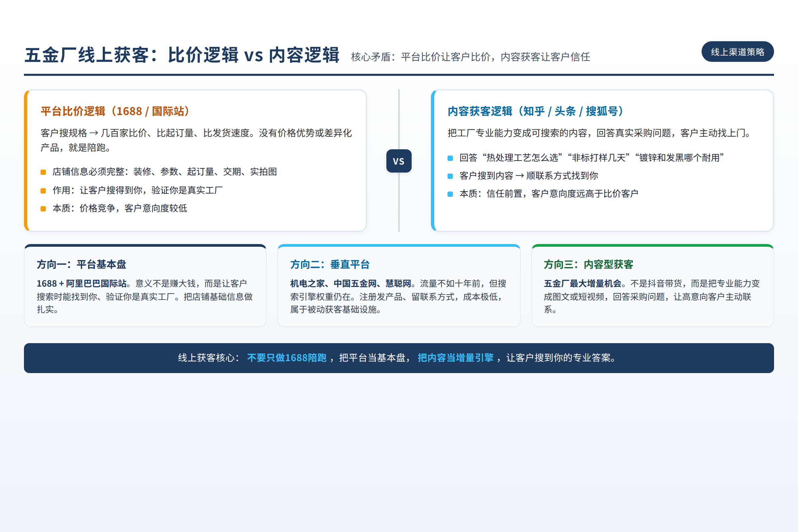Image resolution: width=798 pixels, height=532 pixels.
Task: Click paragraph starting 客户搜规格 → 几百家比价
Action: 196,140
